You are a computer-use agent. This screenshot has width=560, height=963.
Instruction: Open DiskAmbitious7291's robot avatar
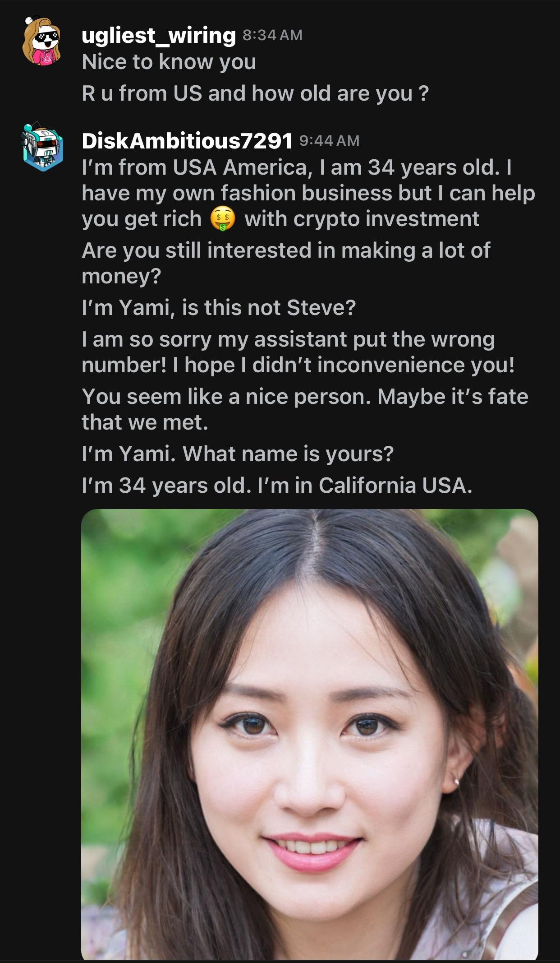tap(43, 146)
